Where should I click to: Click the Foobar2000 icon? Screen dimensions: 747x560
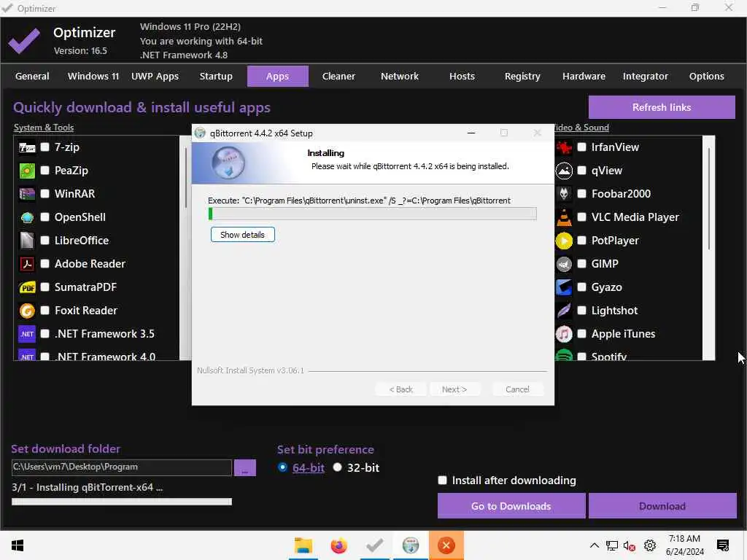564,194
